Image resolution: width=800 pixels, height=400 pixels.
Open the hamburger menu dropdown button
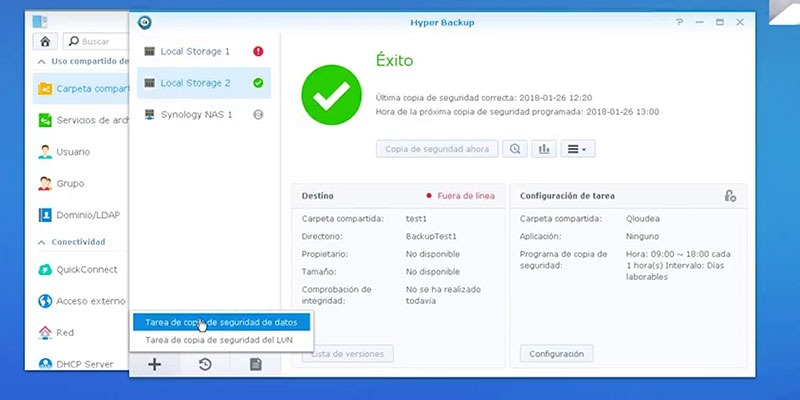pos(578,149)
